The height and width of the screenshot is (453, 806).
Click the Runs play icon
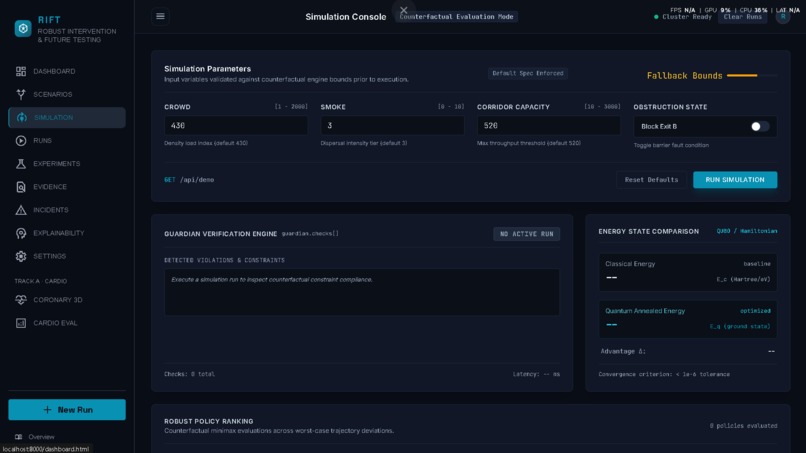point(21,141)
